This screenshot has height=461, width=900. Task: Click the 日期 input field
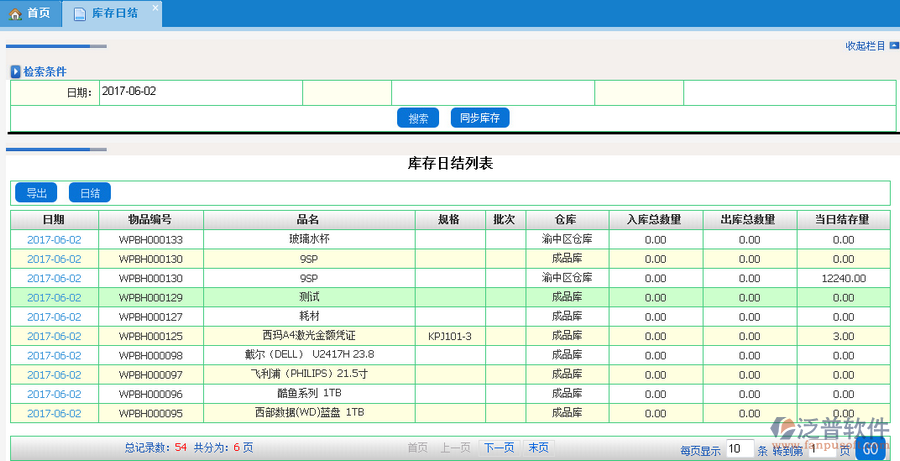200,92
